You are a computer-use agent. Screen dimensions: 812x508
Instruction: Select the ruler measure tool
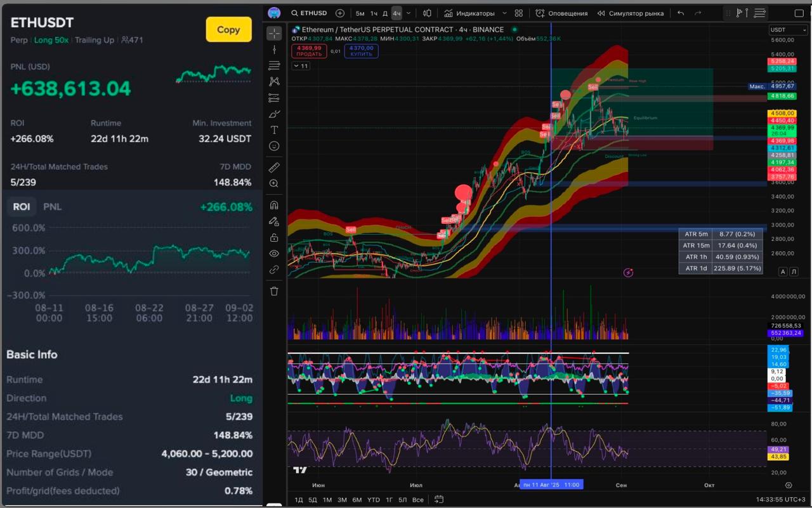pyautogui.click(x=274, y=167)
